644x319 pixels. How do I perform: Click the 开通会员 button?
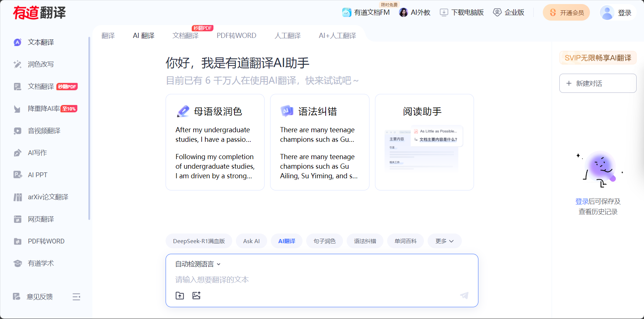click(x=566, y=13)
